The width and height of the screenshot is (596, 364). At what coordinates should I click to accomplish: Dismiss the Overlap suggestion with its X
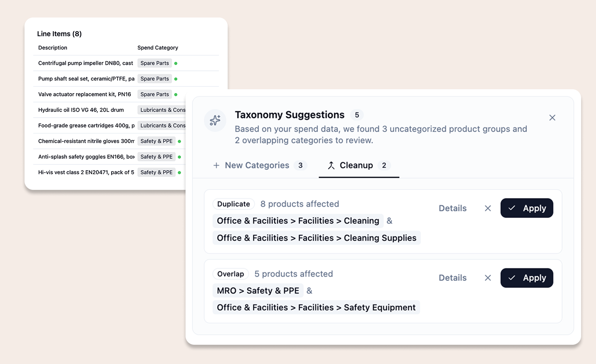tap(487, 278)
